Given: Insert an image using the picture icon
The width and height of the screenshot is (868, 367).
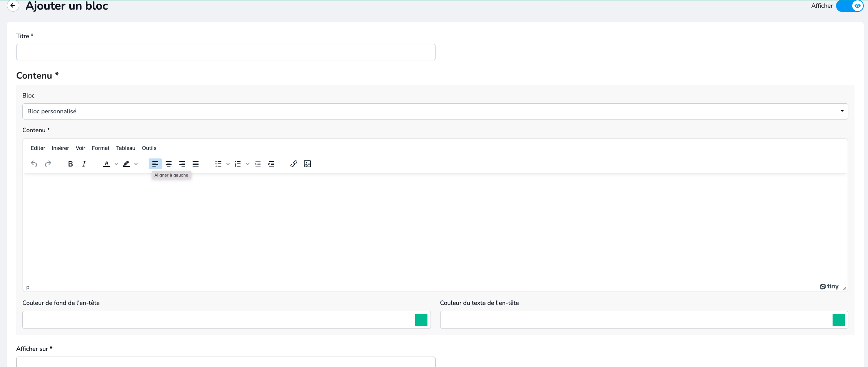Looking at the screenshot, I should 307,164.
